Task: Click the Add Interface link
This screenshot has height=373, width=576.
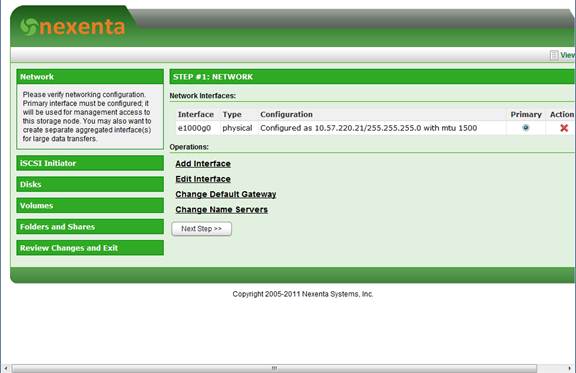Action: pyautogui.click(x=203, y=164)
